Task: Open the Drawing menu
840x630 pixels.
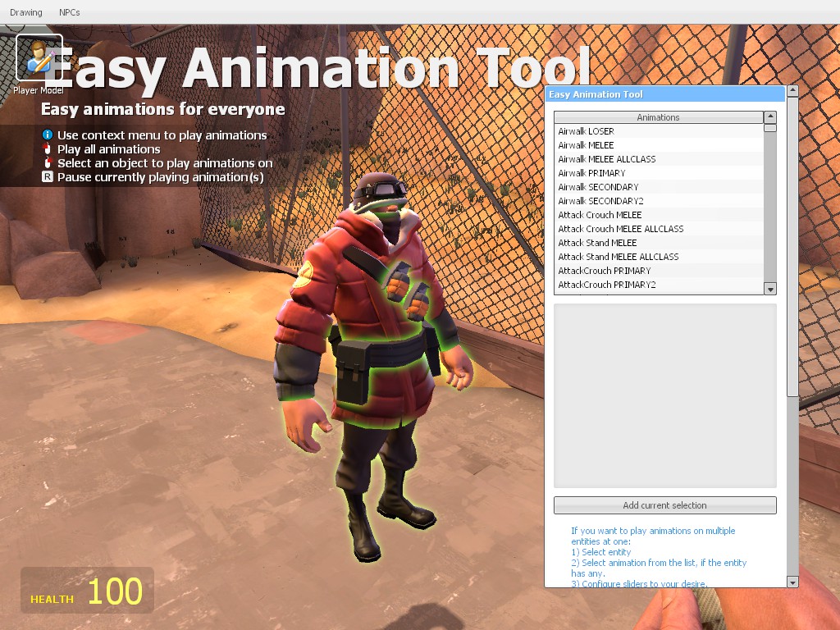Action: pos(25,11)
